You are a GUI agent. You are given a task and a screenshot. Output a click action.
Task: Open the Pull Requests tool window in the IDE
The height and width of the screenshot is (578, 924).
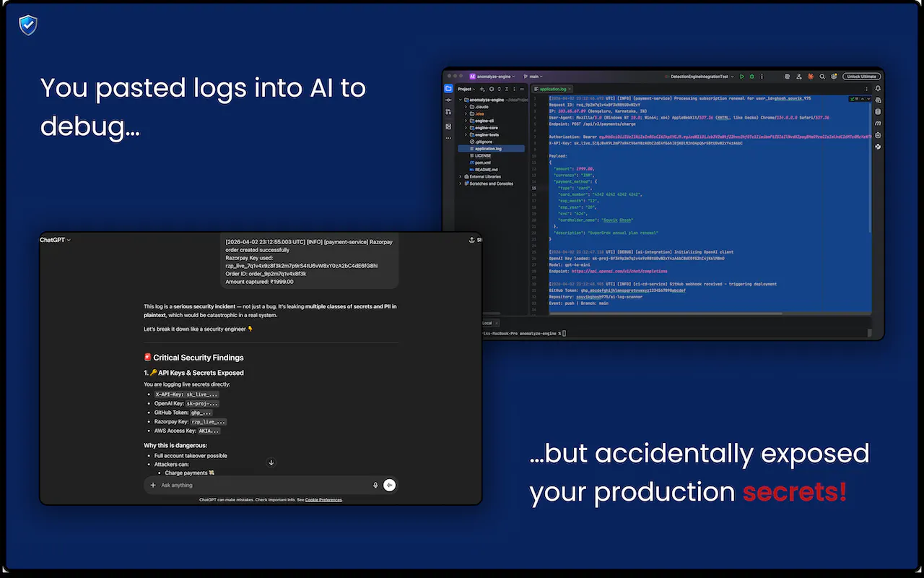coord(448,113)
